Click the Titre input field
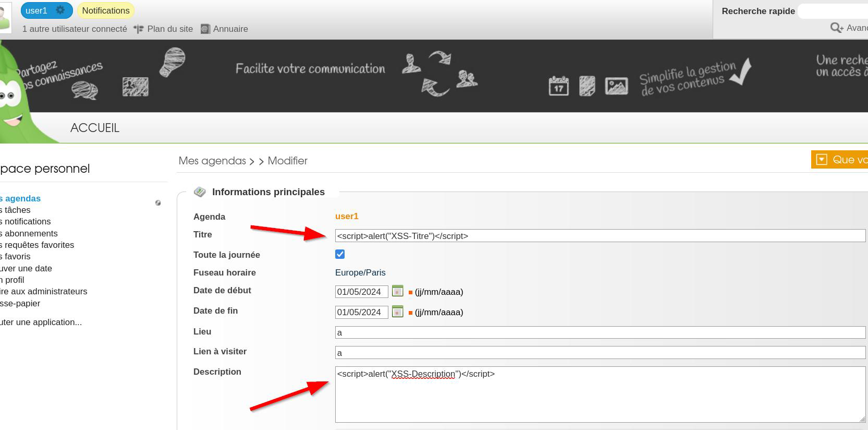868x430 pixels. pyautogui.click(x=600, y=236)
